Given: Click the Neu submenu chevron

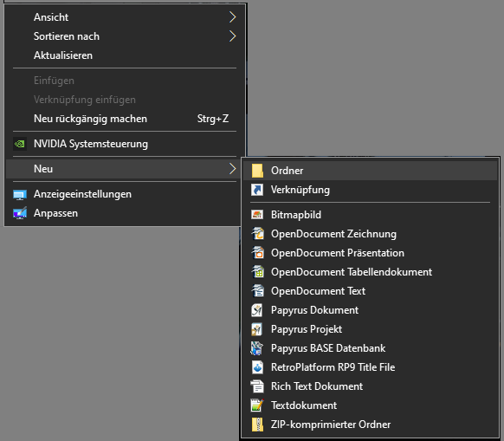Looking at the screenshot, I should (232, 169).
